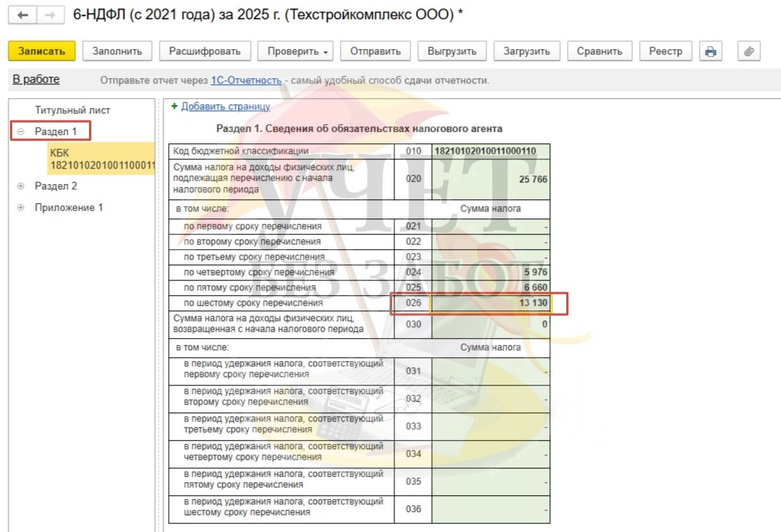The width and height of the screenshot is (781, 532).
Task: Click the back navigation arrow
Action: 23,15
